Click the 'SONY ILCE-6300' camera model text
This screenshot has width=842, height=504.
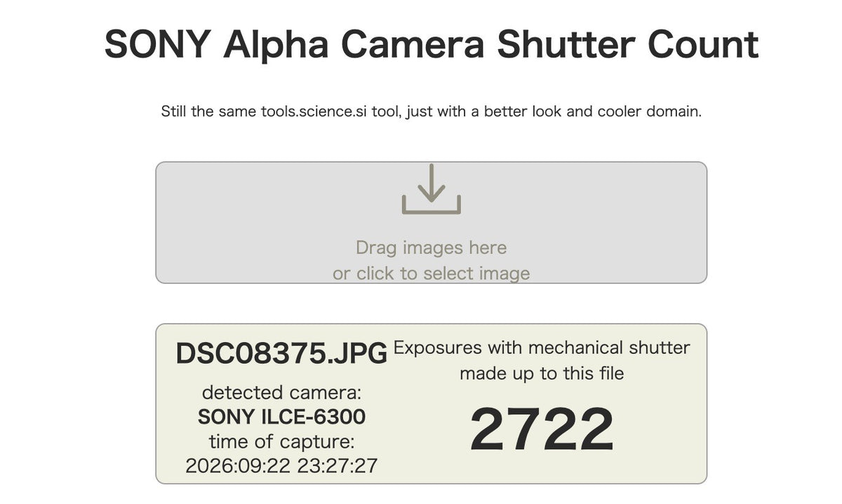281,417
